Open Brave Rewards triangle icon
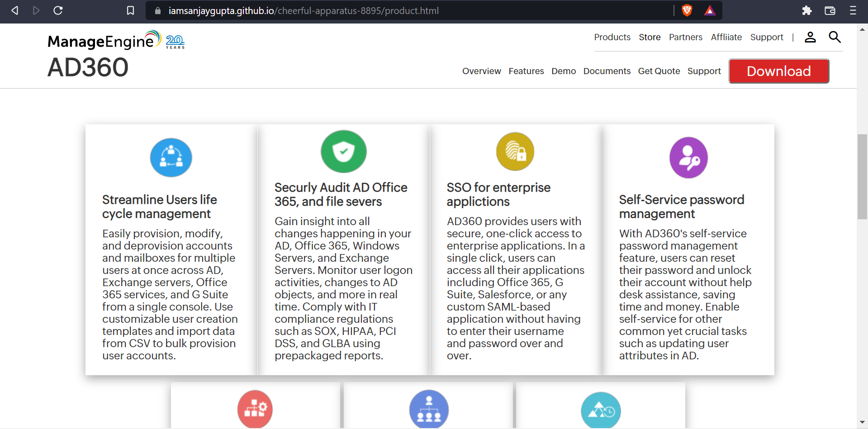The width and height of the screenshot is (868, 429). 710,10
